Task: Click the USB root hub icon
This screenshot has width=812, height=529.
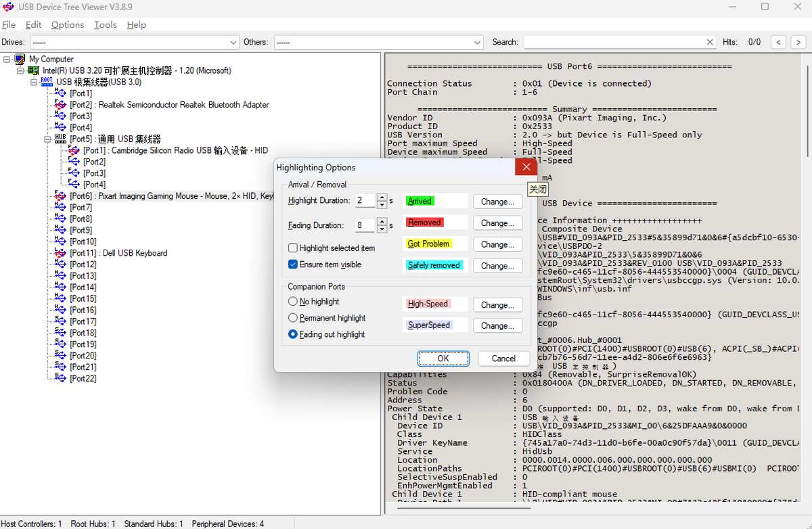Action: tap(47, 82)
